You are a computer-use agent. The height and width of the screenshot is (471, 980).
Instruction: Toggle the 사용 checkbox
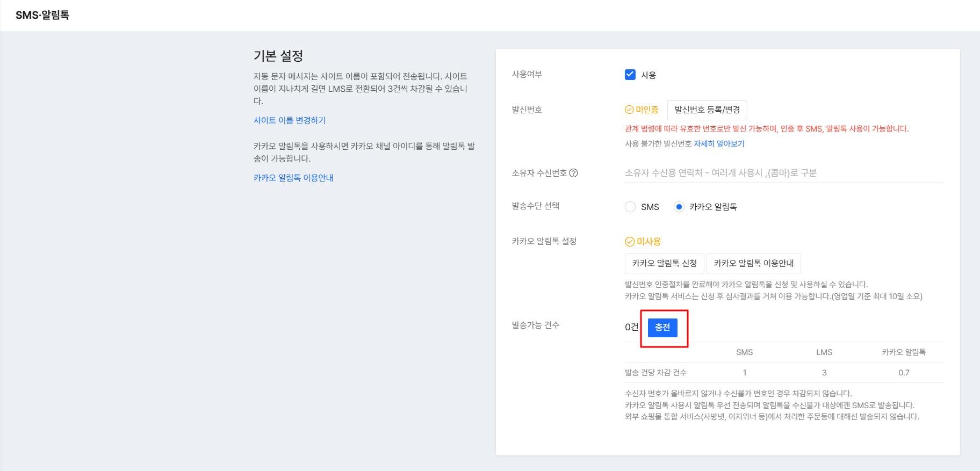630,75
